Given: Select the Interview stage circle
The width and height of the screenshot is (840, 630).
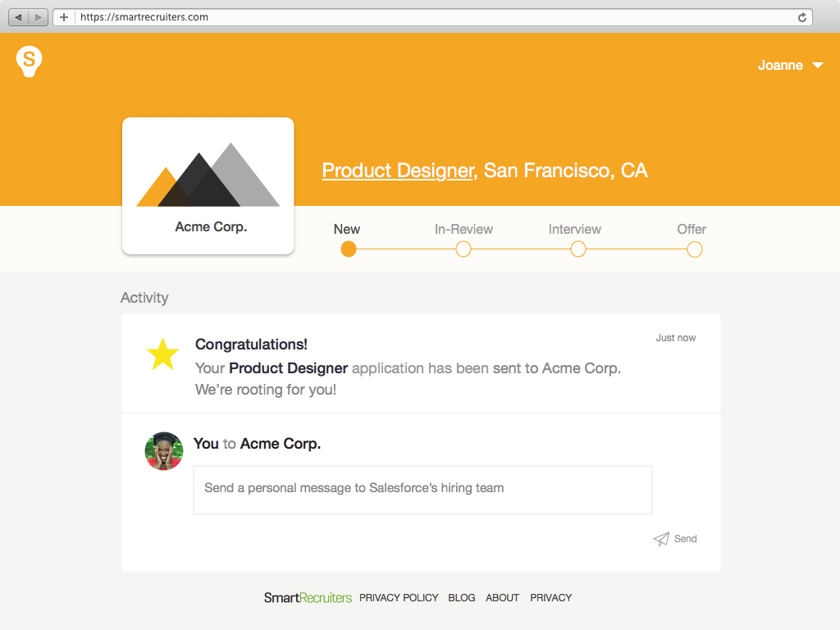Looking at the screenshot, I should pyautogui.click(x=578, y=249).
